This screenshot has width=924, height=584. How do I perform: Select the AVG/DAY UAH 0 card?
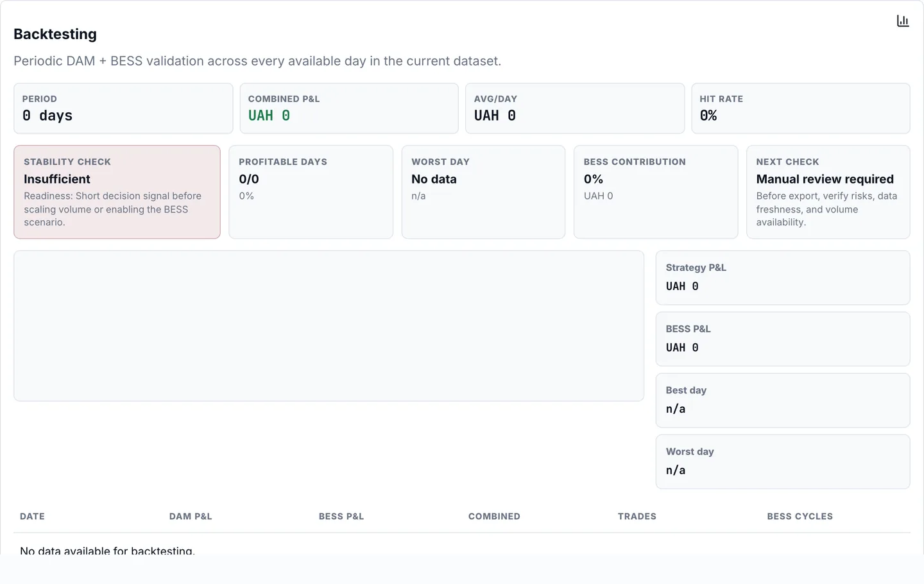coord(575,108)
